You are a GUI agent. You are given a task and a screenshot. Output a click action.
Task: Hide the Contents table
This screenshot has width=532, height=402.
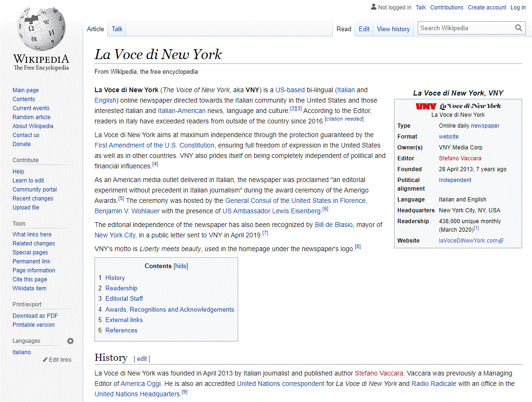click(180, 266)
